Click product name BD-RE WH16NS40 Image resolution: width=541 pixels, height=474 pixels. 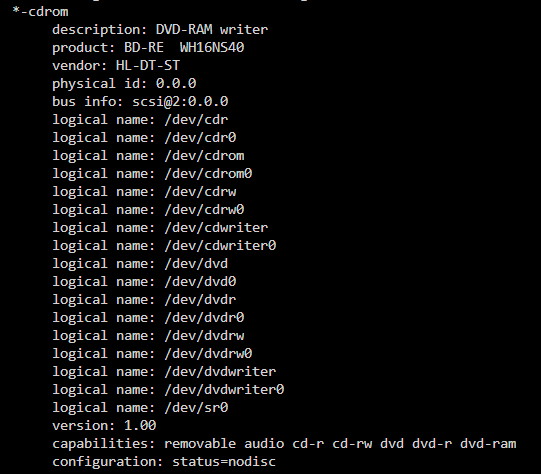184,48
